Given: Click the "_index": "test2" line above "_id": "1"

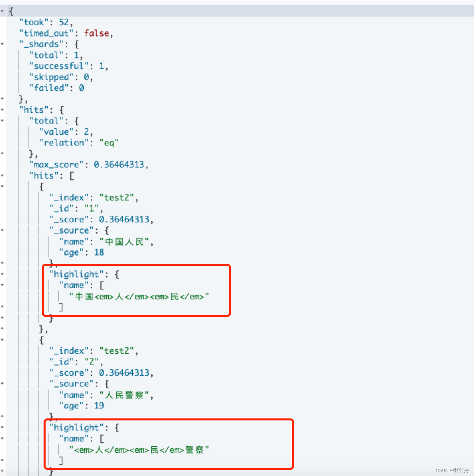Looking at the screenshot, I should tap(94, 198).
